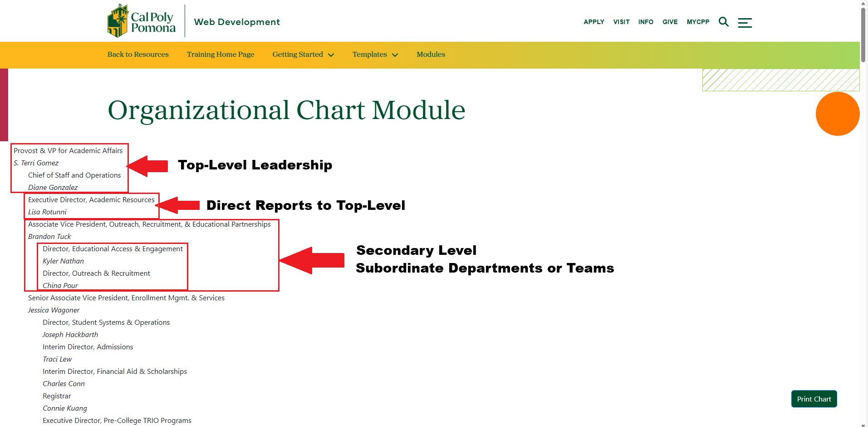This screenshot has width=868, height=427.
Task: Expand the Templates dropdown chevron
Action: [x=395, y=55]
